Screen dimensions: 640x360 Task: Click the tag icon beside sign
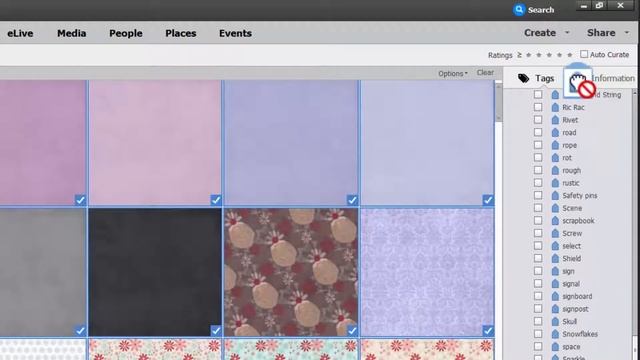[x=555, y=271]
